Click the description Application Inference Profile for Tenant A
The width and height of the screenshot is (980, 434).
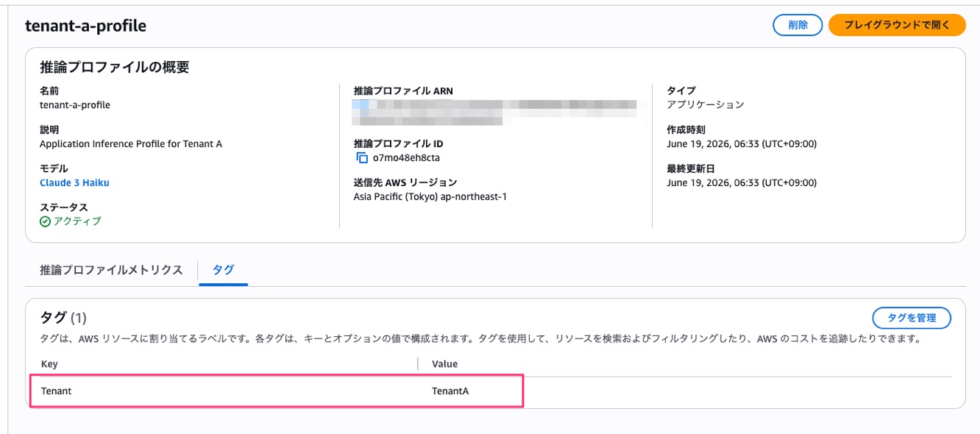click(x=131, y=144)
